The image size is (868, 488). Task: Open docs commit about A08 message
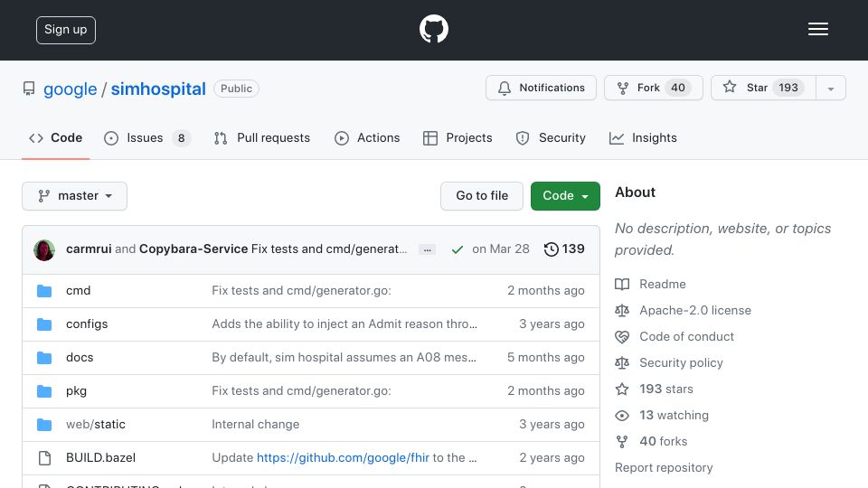coord(344,358)
